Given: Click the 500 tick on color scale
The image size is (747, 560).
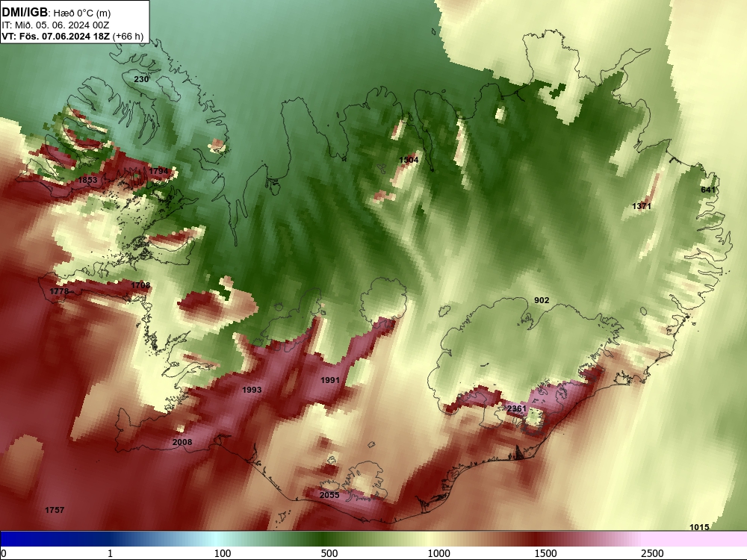Looking at the screenshot, I should pos(329,553).
